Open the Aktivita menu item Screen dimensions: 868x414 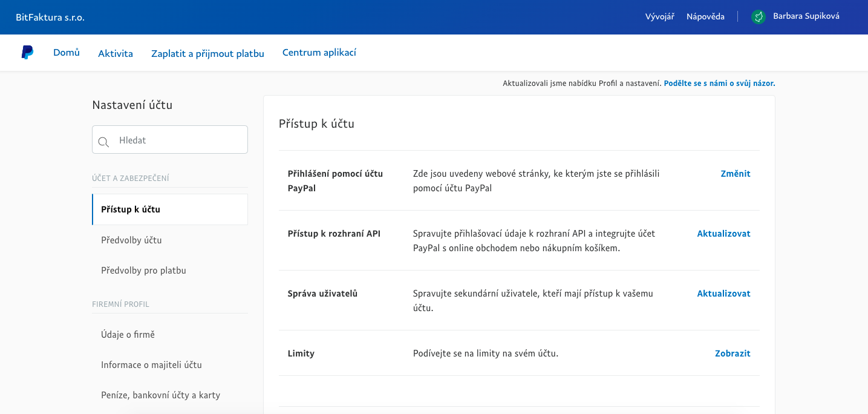[x=116, y=53]
